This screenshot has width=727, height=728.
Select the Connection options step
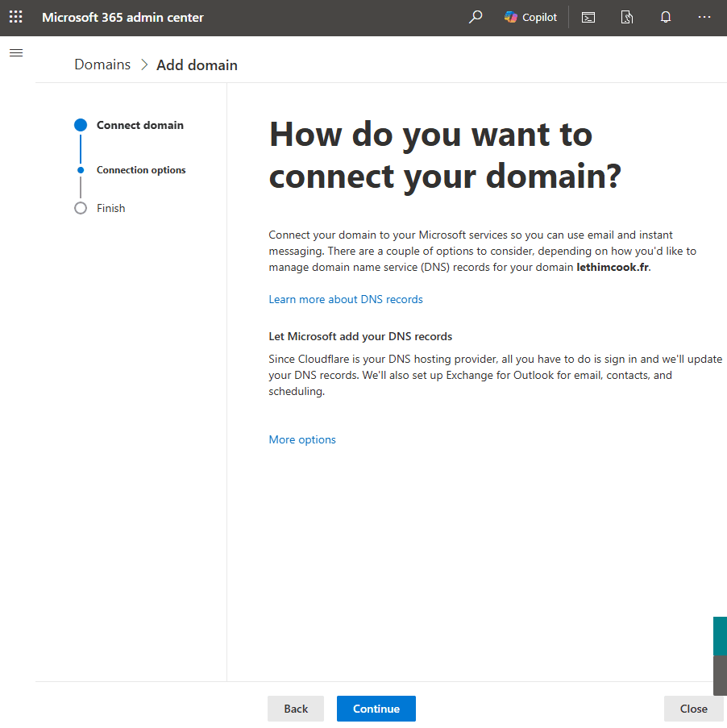click(141, 170)
